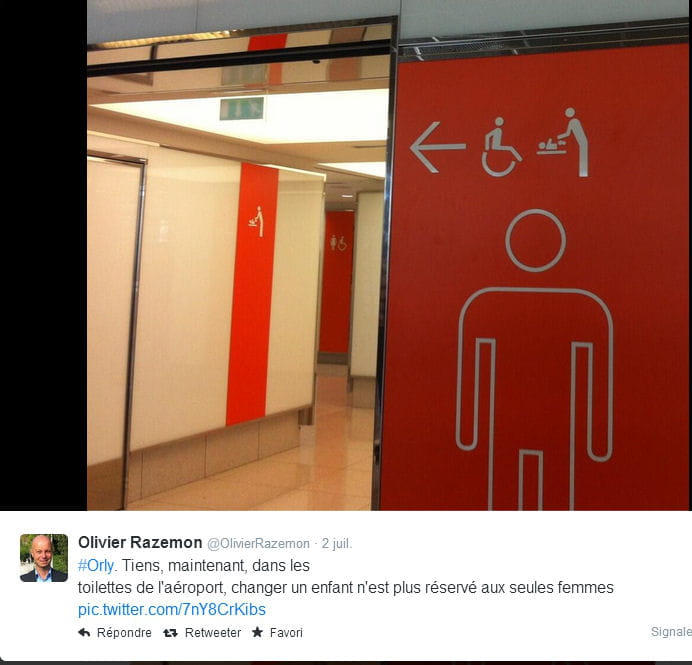This screenshot has height=665, width=692.
Task: Click the large man figure on sign
Action: tap(535, 360)
